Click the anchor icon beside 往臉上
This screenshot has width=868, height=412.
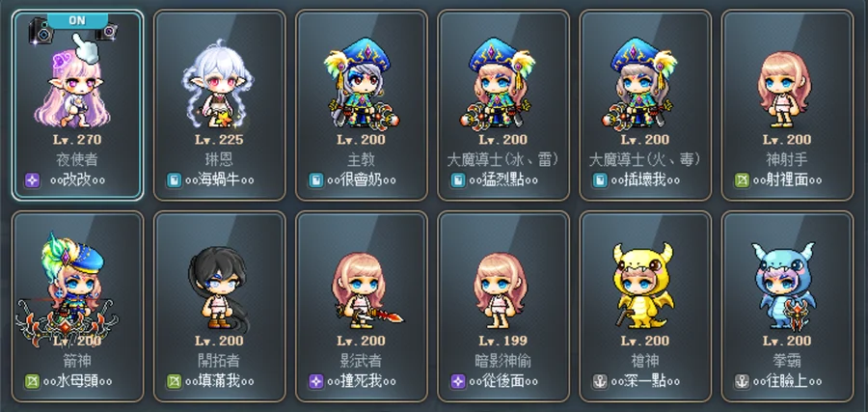click(742, 381)
